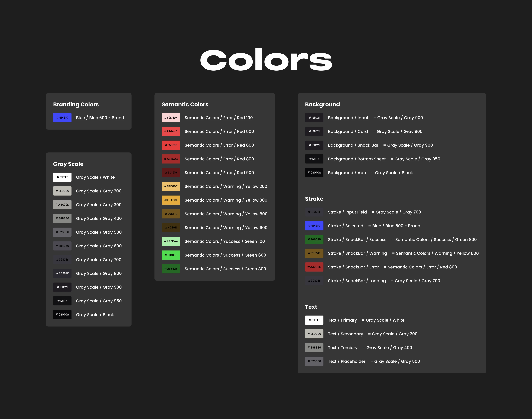Choose the Background / Snack Bar swatch

click(x=314, y=145)
